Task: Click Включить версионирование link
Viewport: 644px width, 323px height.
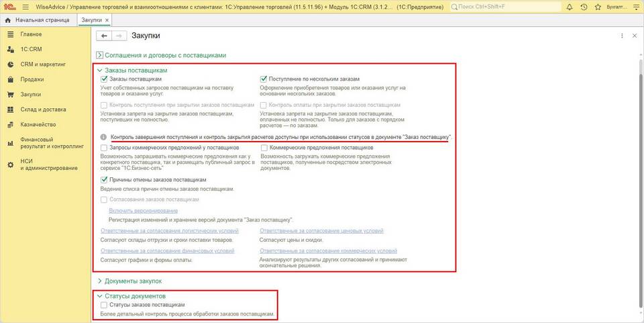Action: coord(144,210)
